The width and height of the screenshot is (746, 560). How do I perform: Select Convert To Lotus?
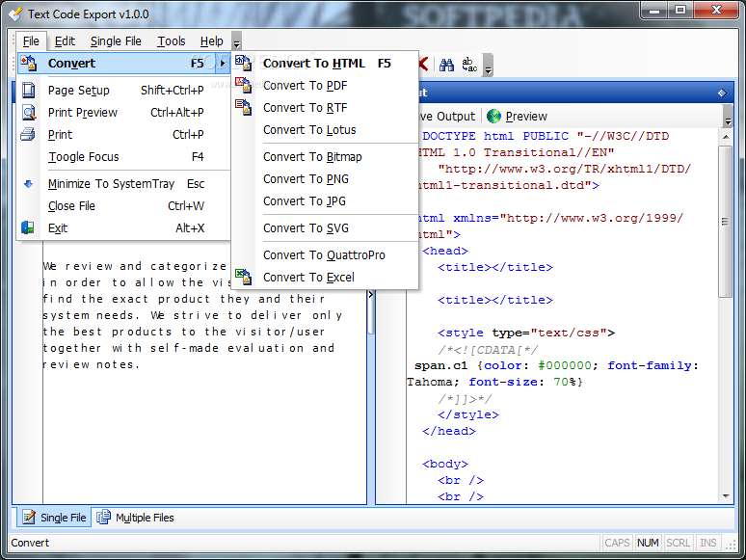point(325,130)
